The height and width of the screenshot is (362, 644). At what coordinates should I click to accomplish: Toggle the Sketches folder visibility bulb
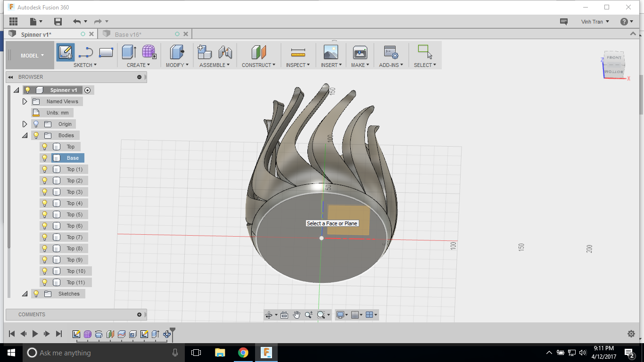[x=36, y=294]
